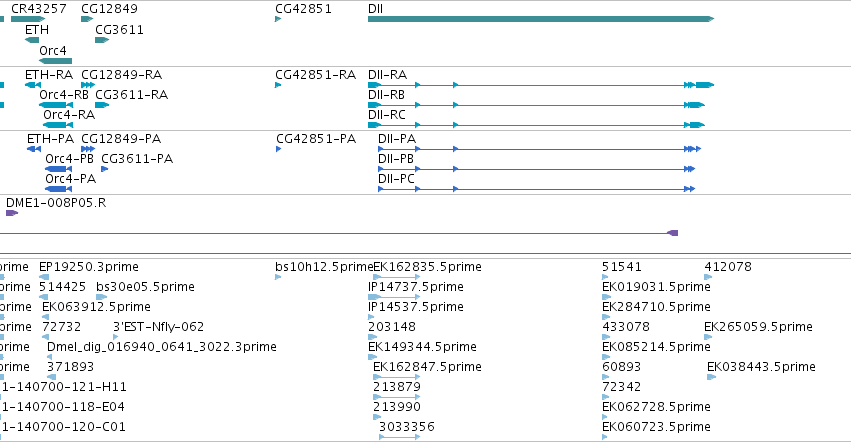Select the EK063912.5prime EST label
Image resolution: width=851 pixels, height=442 pixels.
tap(97, 307)
